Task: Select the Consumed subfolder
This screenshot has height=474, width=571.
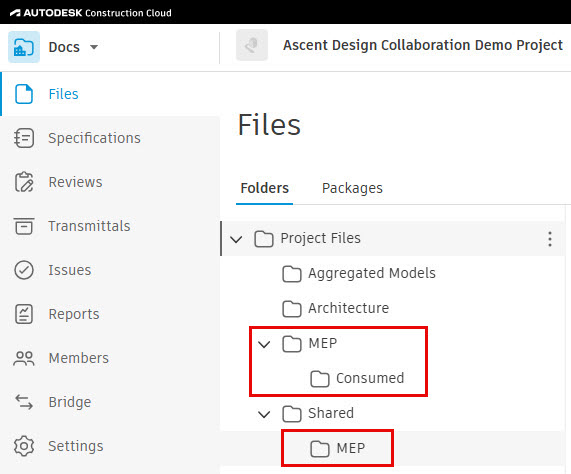Action: [357, 378]
